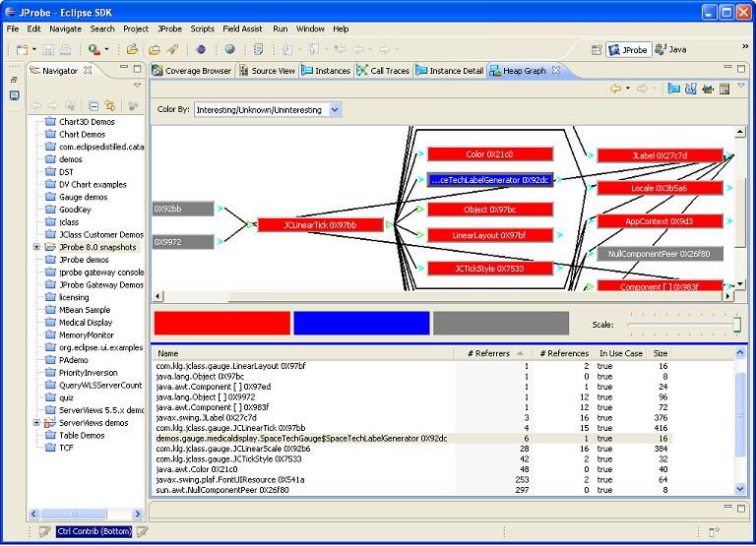Switch to the Instance Detail tab
This screenshot has height=546, width=756.
tap(450, 71)
